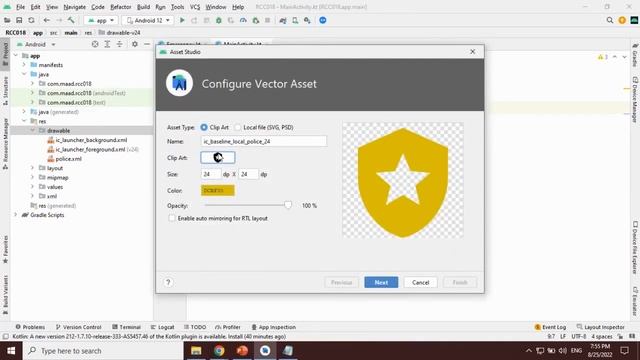Image resolution: width=640 pixels, height=360 pixels.
Task: Open the VCS menu
Action: tap(195, 7)
